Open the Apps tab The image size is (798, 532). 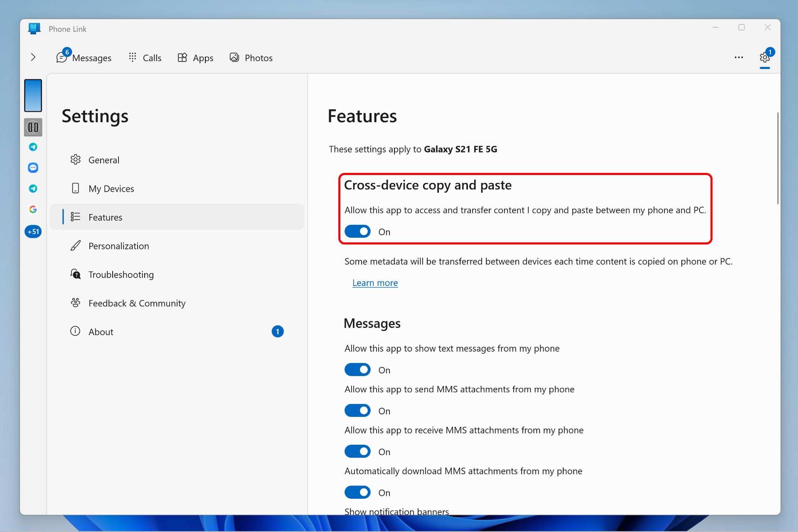pos(195,58)
